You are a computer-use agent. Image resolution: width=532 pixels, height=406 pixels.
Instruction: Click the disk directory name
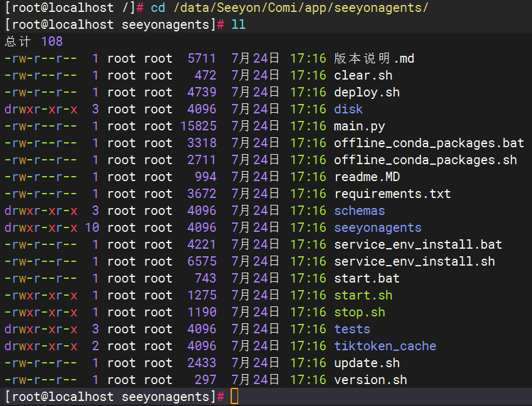pos(348,110)
